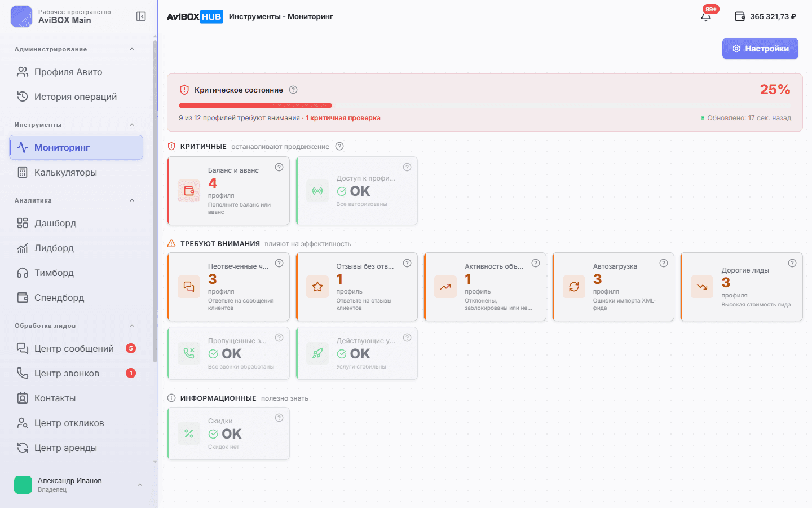Click 'Обновлено: 17 сек. назад' status text
Image resolution: width=812 pixels, height=508 pixels.
[x=749, y=118]
